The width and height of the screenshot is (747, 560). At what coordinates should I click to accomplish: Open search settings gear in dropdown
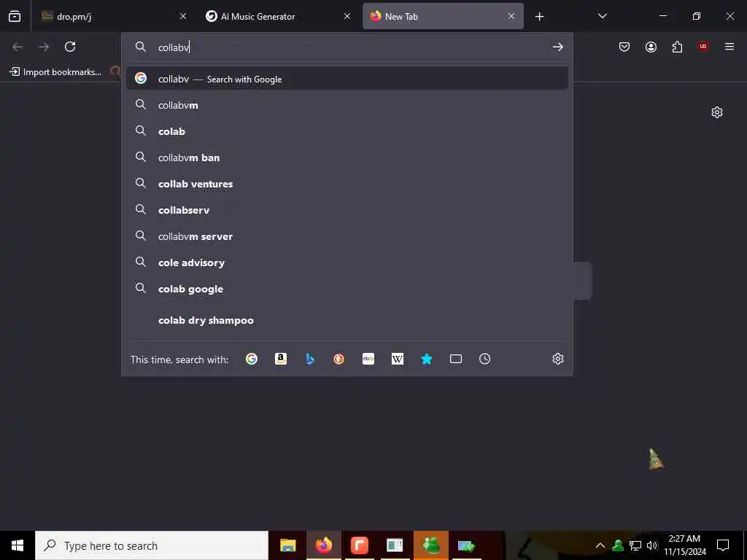click(x=558, y=359)
